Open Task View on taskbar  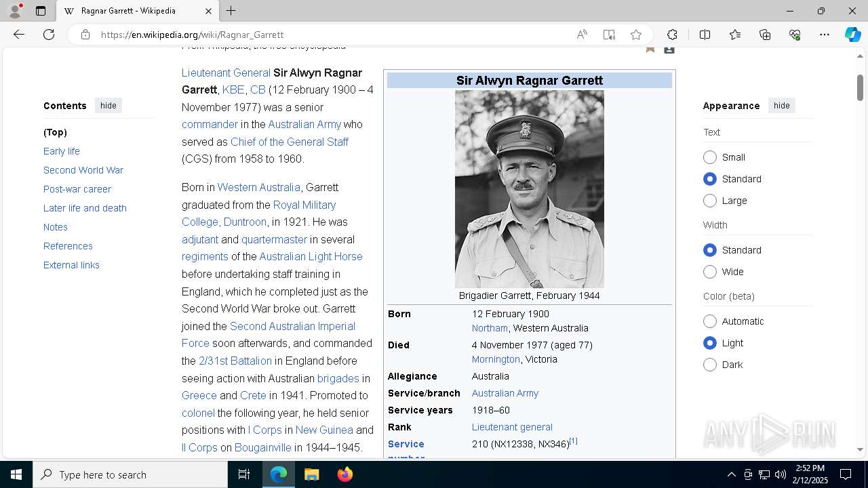coord(244,474)
